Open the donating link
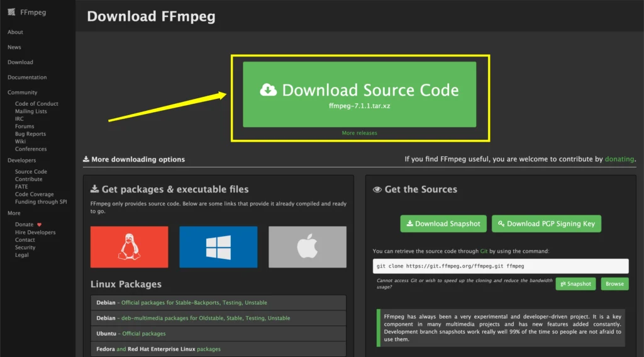 coord(619,159)
